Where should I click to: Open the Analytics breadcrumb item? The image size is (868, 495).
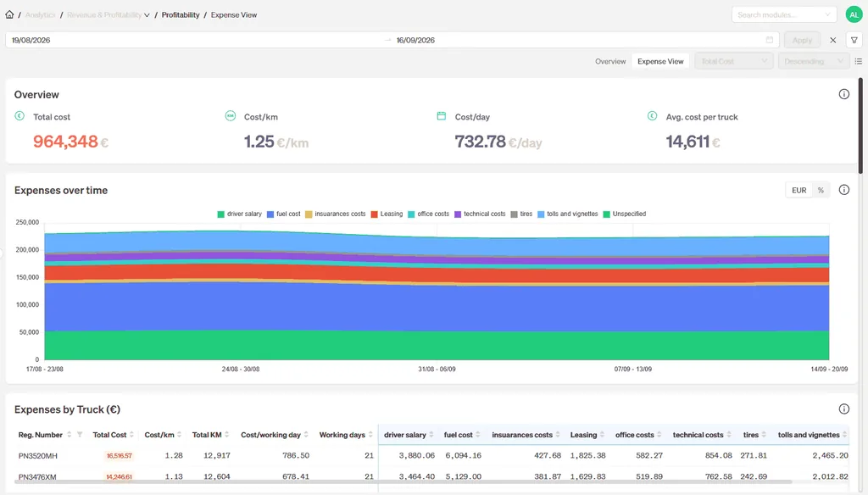pos(41,15)
